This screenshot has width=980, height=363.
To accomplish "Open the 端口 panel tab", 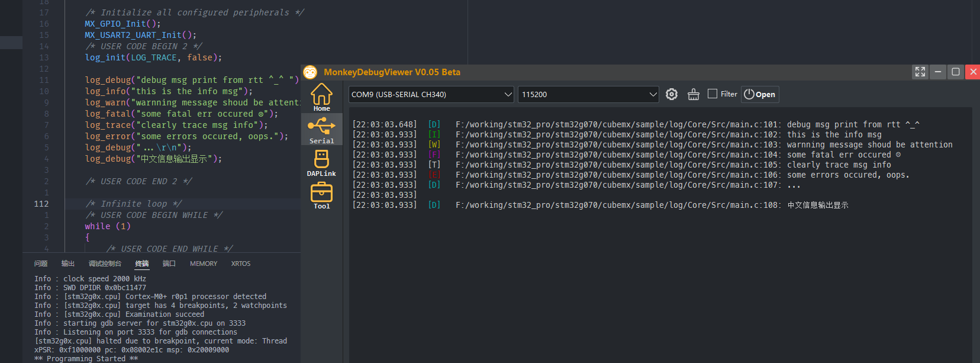I will coord(169,264).
